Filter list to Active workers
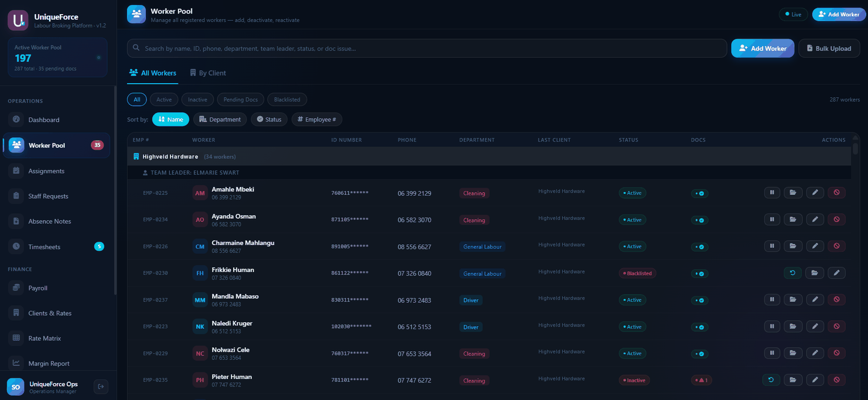Image resolution: width=868 pixels, height=400 pixels. [164, 100]
